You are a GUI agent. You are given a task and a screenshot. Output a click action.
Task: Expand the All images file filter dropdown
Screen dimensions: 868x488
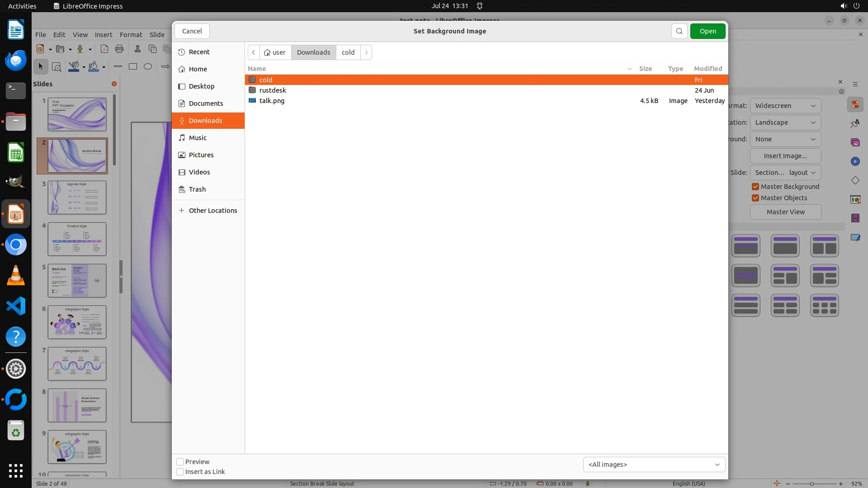[654, 465]
